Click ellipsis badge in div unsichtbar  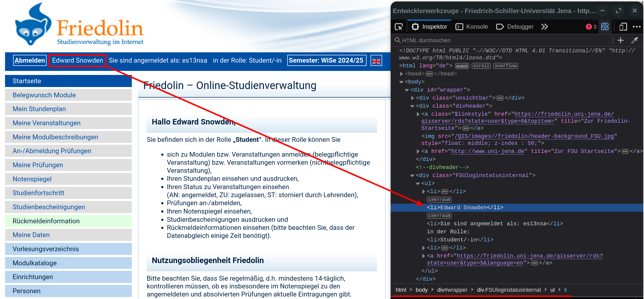point(500,98)
